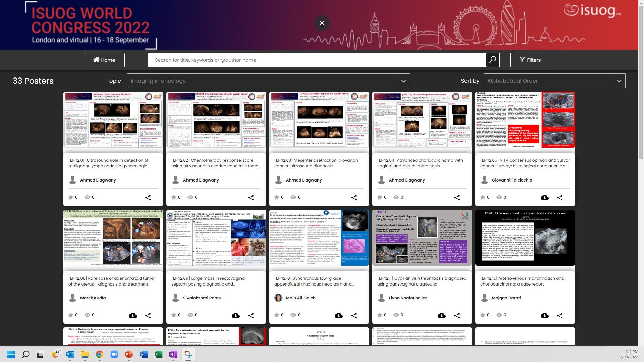This screenshot has width=644, height=362.
Task: Open author Marek Kudla
Action: pos(93,298)
